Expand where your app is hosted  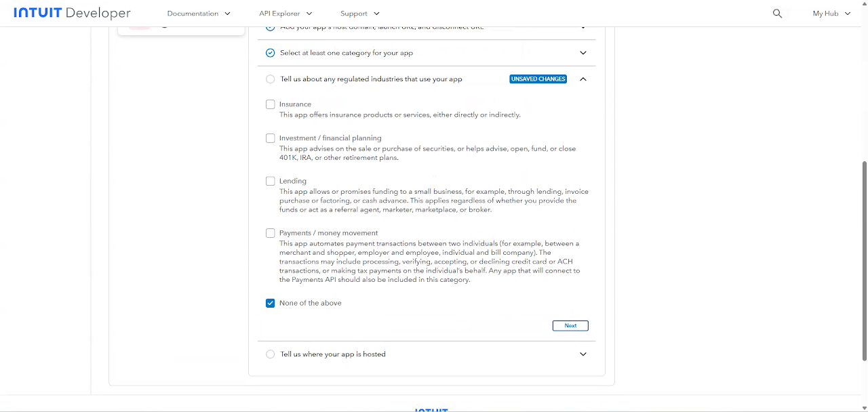click(x=583, y=354)
